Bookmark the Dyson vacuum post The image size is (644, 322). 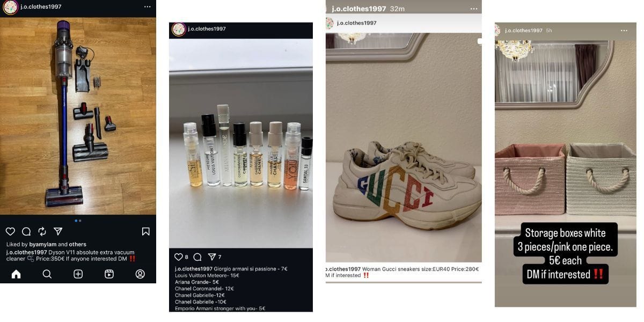pyautogui.click(x=145, y=231)
